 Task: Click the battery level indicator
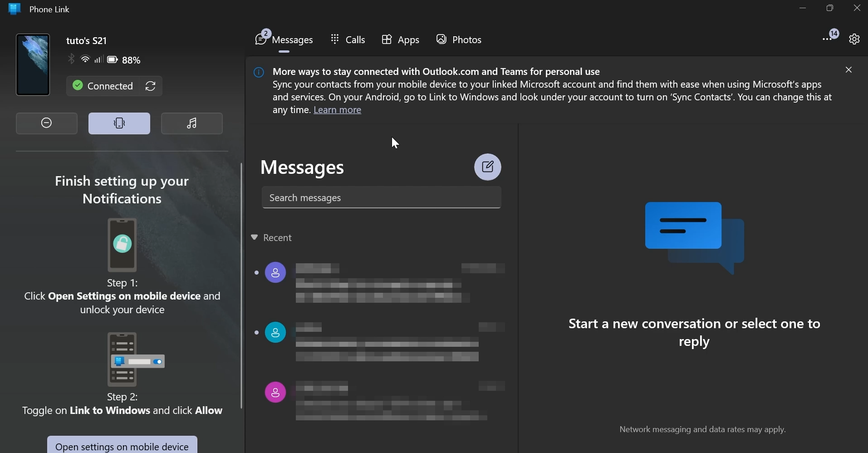pyautogui.click(x=112, y=59)
